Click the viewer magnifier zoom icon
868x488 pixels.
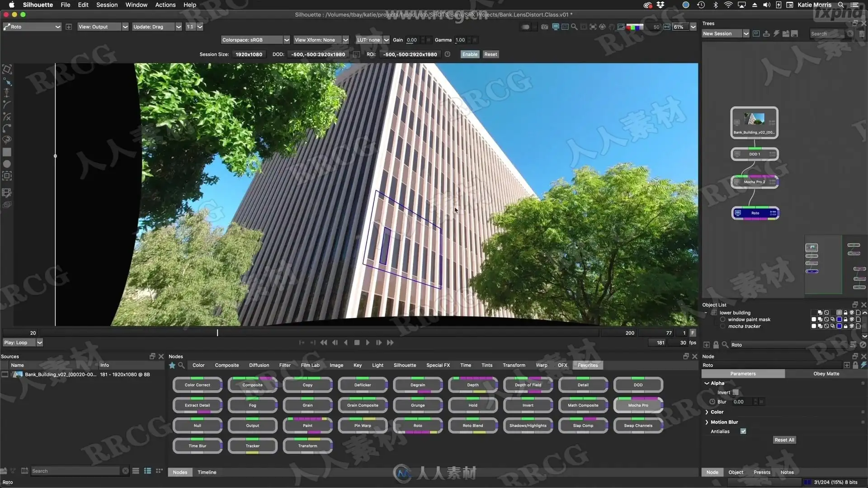pyautogui.click(x=574, y=27)
